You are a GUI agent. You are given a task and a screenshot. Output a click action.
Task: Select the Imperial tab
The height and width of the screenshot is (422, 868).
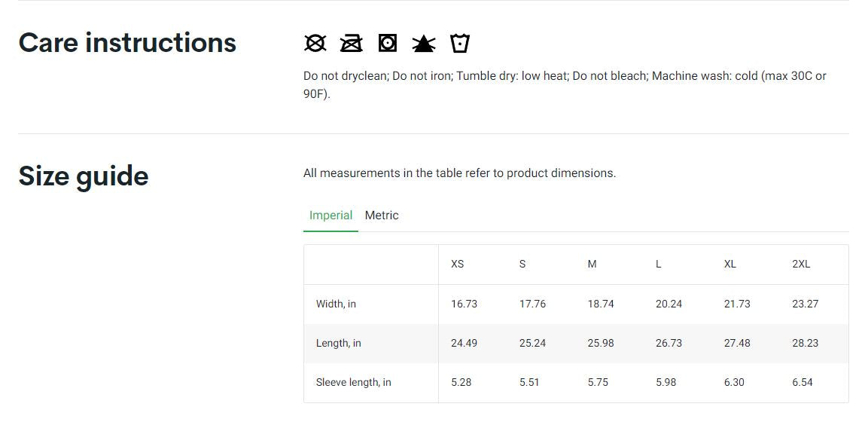(x=330, y=216)
